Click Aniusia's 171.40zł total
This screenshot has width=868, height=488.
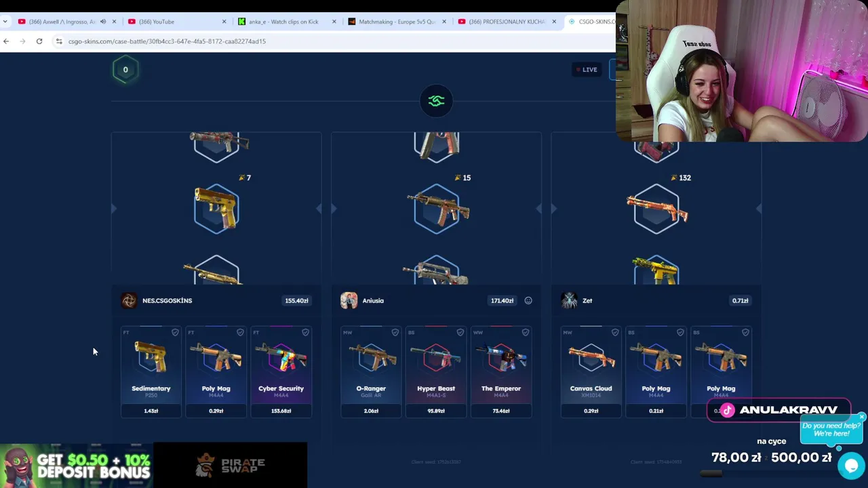tap(502, 300)
